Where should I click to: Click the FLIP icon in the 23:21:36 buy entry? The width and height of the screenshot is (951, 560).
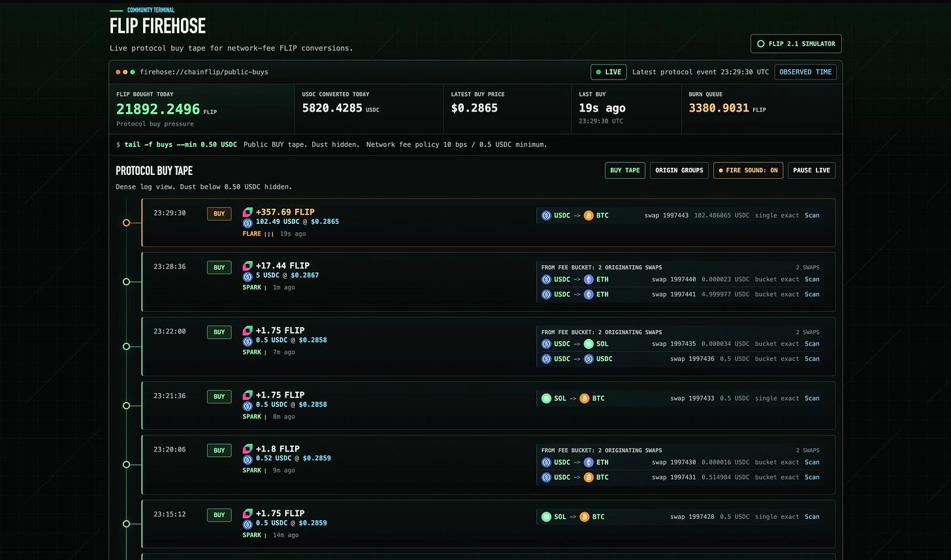click(248, 395)
